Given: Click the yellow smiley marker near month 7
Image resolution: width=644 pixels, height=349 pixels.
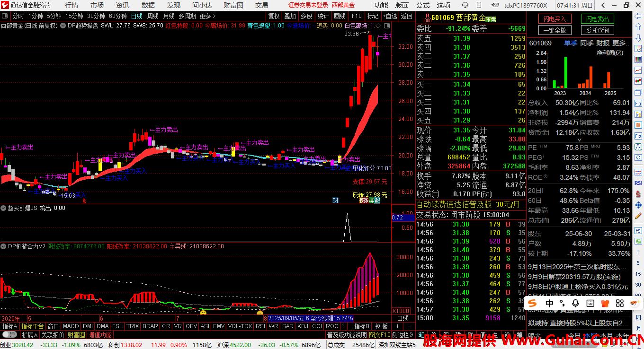Looking at the screenshot, I should [203, 313].
